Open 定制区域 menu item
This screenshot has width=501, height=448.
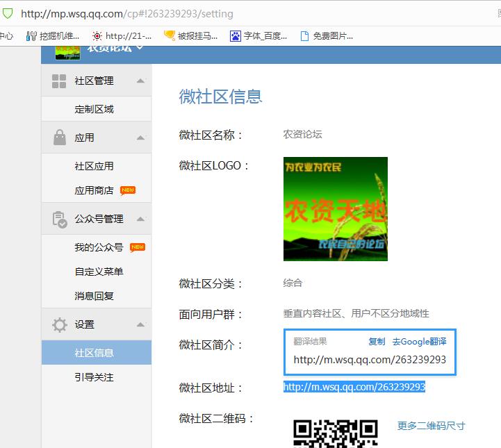(94, 109)
